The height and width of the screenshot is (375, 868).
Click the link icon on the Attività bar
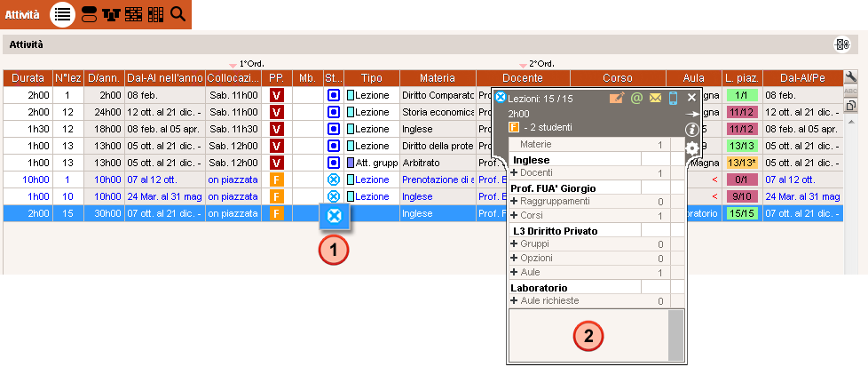[842, 44]
